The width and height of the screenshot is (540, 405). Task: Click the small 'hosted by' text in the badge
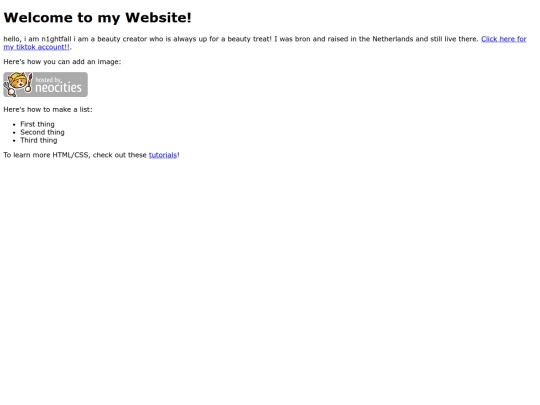click(49, 80)
